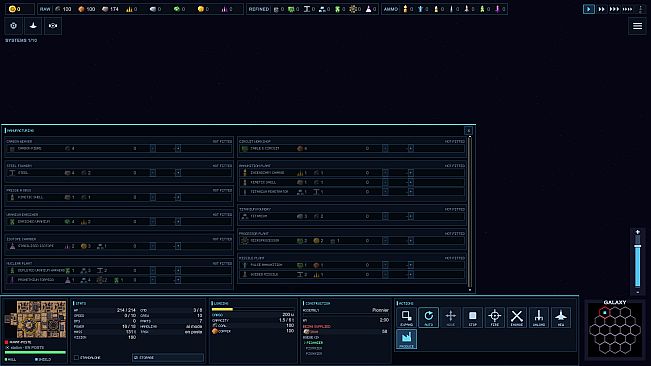Click the Expand action button
This screenshot has width=651, height=366.
406,317
